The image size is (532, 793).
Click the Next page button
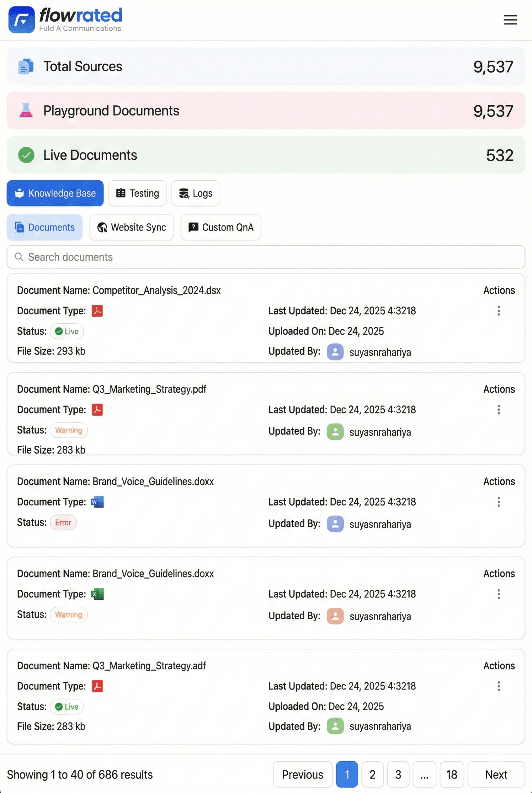(x=496, y=774)
